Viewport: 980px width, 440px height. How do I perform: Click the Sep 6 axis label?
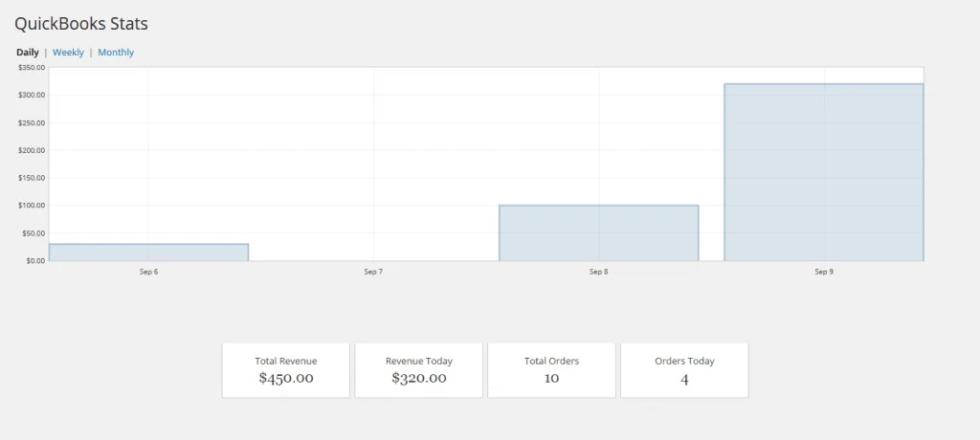coord(148,272)
